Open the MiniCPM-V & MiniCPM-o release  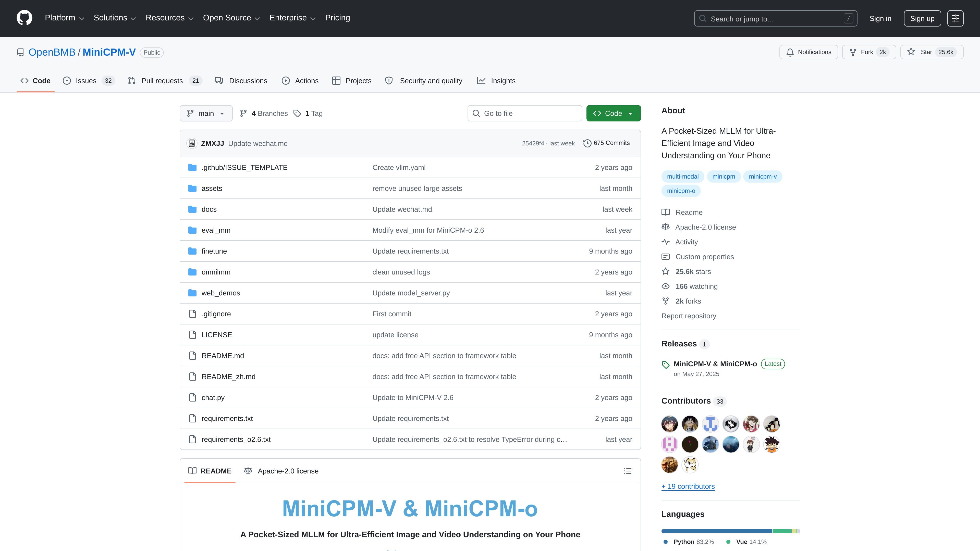pyautogui.click(x=715, y=364)
